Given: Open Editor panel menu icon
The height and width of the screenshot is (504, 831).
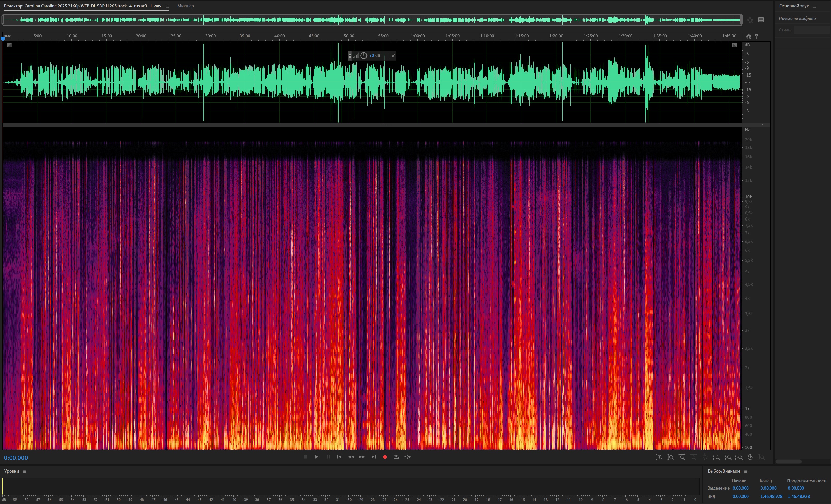Looking at the screenshot, I should pyautogui.click(x=167, y=6).
